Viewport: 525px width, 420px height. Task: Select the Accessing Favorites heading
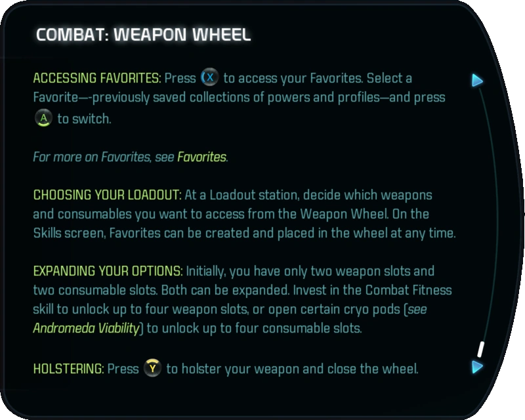pos(96,78)
